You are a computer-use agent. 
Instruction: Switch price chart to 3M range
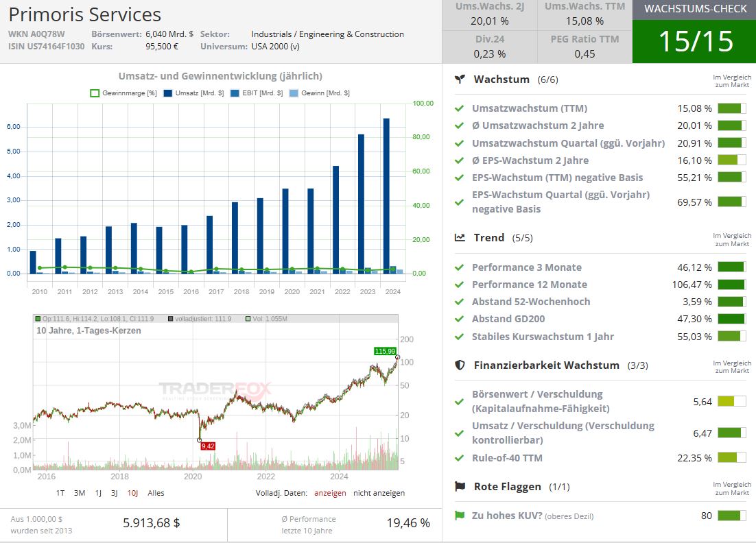(x=80, y=494)
